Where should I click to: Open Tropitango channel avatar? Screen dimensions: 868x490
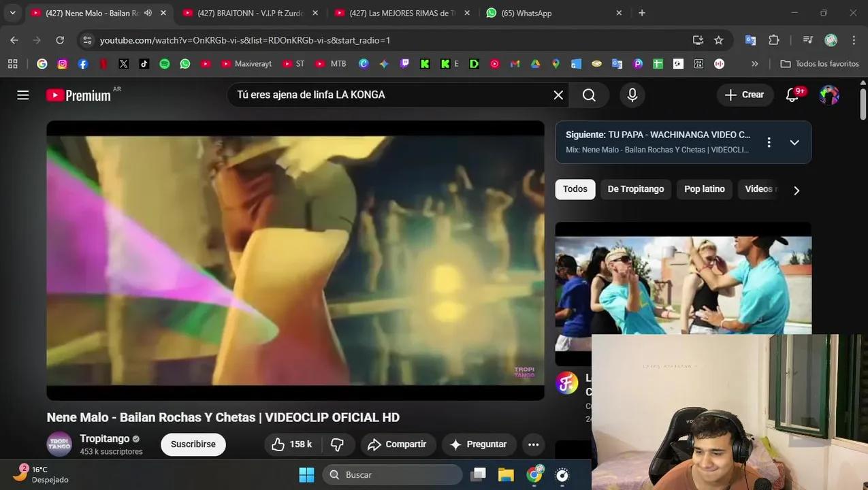coord(59,444)
